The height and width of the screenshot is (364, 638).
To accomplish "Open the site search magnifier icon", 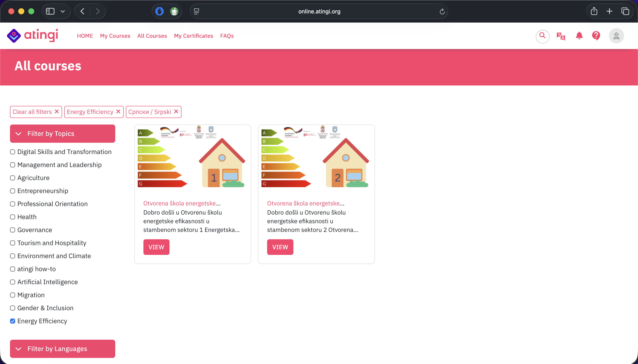I will 542,36.
